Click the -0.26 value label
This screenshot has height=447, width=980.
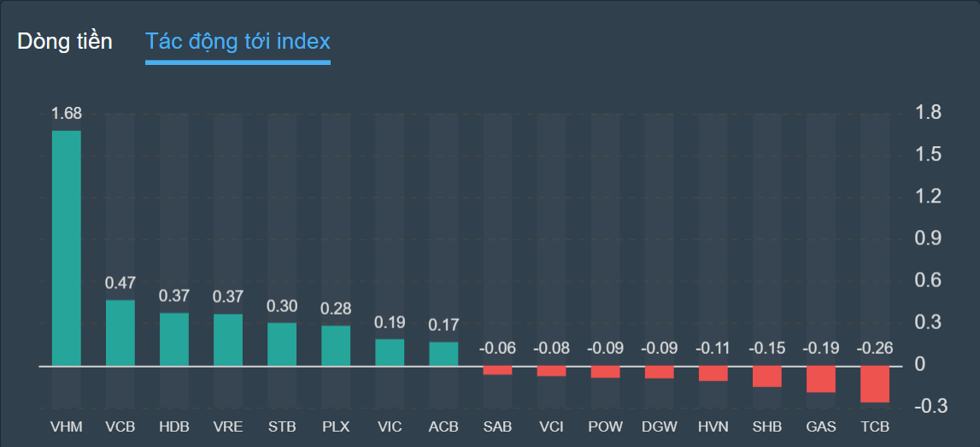click(x=875, y=348)
